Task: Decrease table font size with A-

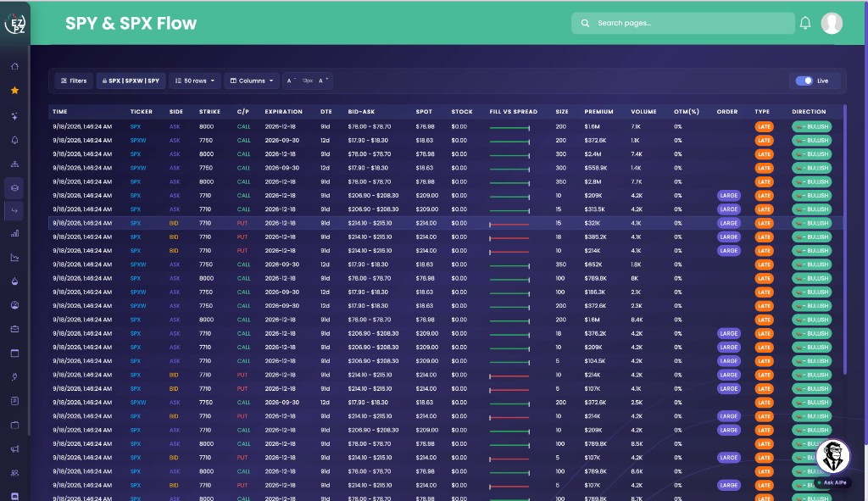Action: 291,81
